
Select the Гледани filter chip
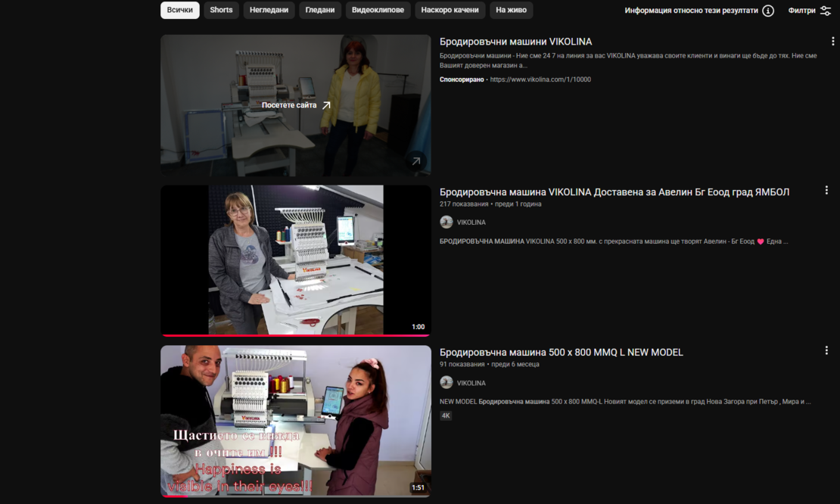320,10
